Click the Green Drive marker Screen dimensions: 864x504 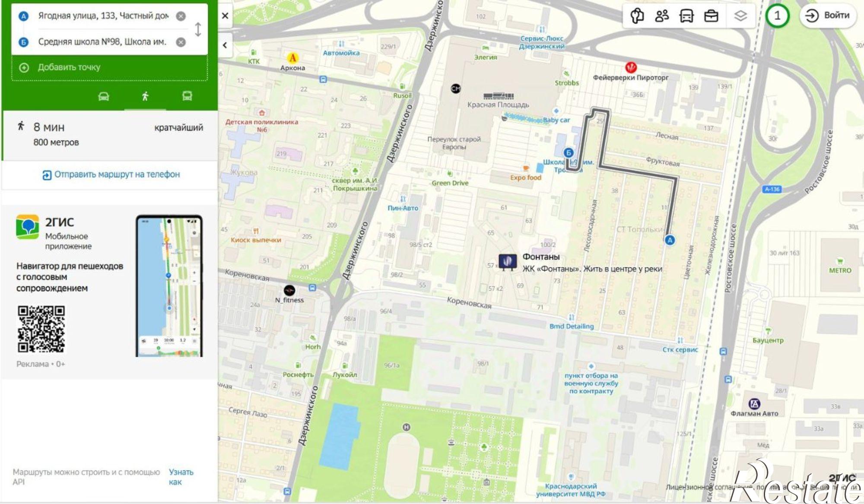pos(450,174)
